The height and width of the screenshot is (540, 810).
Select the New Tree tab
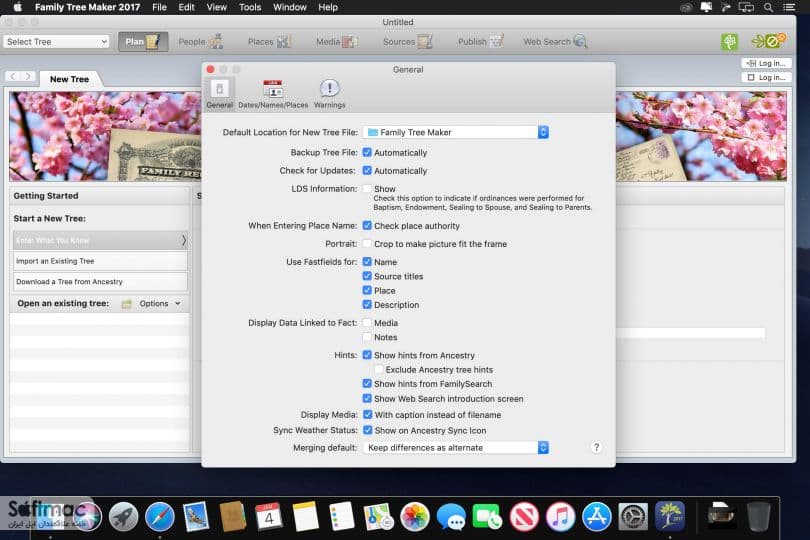(x=69, y=79)
